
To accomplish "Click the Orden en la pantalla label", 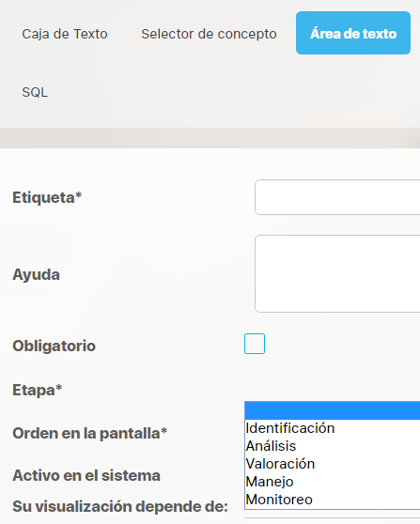I will point(89,434).
